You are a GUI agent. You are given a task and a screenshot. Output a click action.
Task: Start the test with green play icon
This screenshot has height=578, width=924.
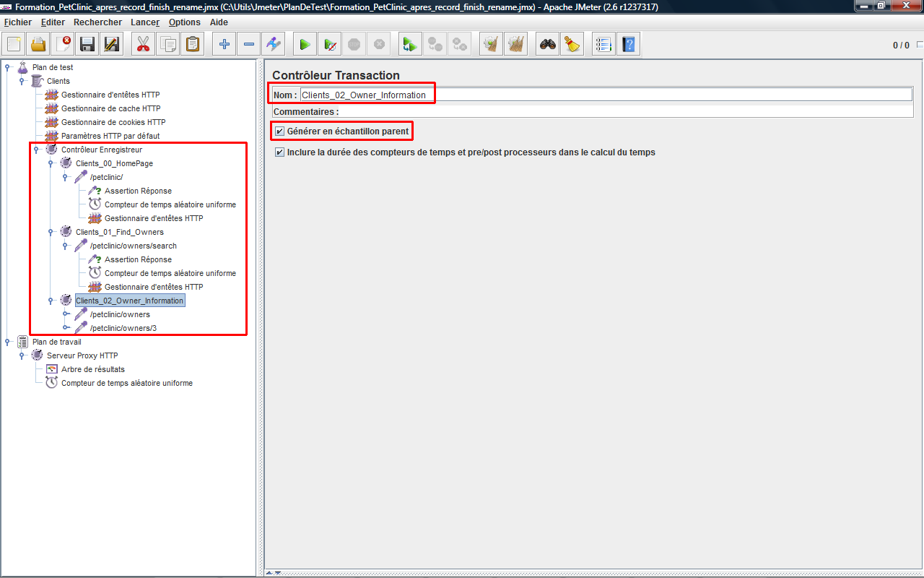coord(305,45)
